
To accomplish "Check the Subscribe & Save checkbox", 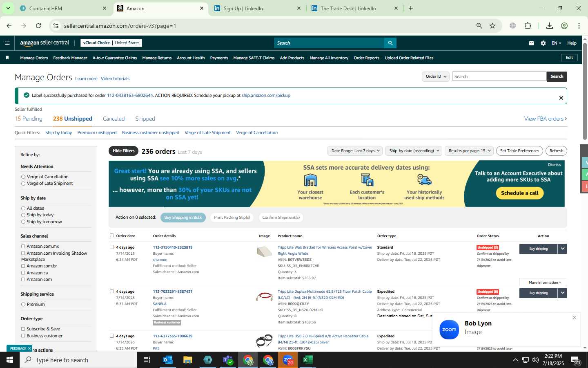I will point(23,329).
